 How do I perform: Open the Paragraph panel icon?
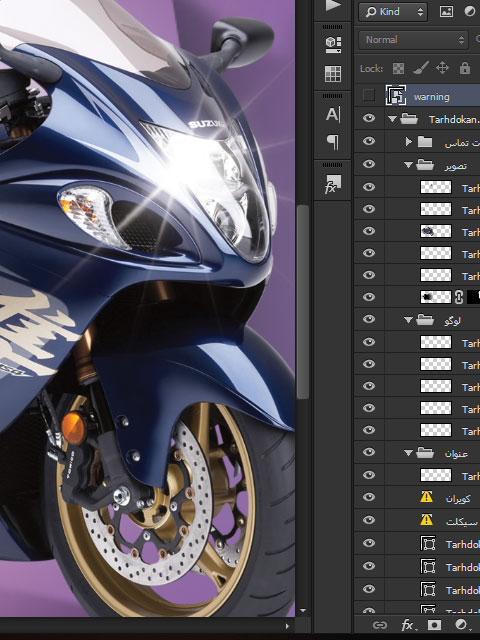(333, 142)
